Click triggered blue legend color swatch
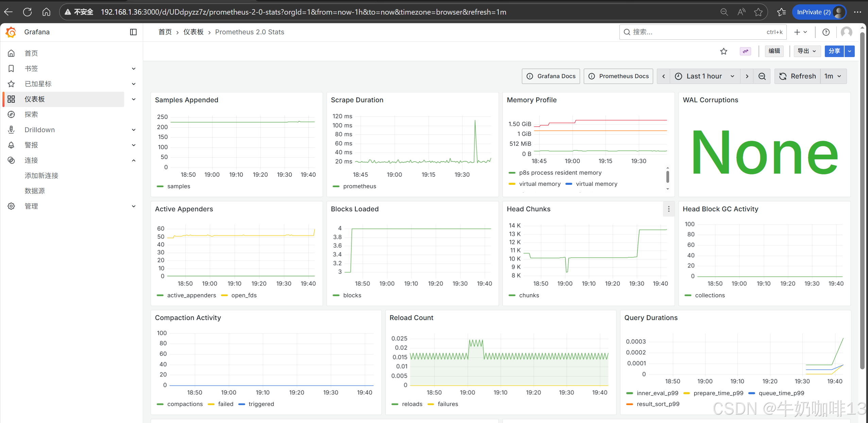 pyautogui.click(x=242, y=404)
